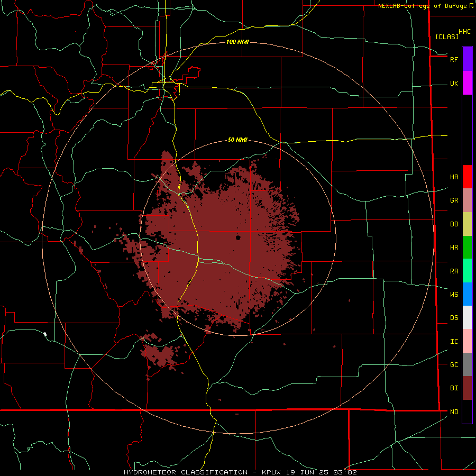Click the 'DS' legend label

coord(454,318)
